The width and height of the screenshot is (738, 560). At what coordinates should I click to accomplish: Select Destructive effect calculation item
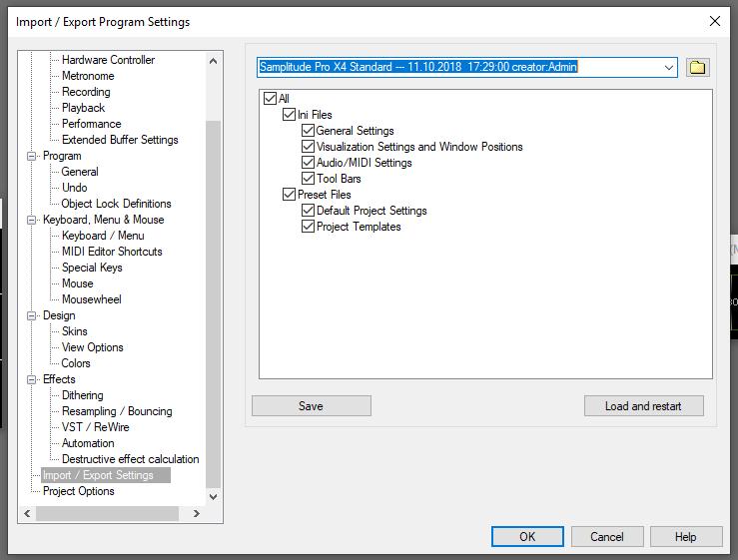click(131, 460)
